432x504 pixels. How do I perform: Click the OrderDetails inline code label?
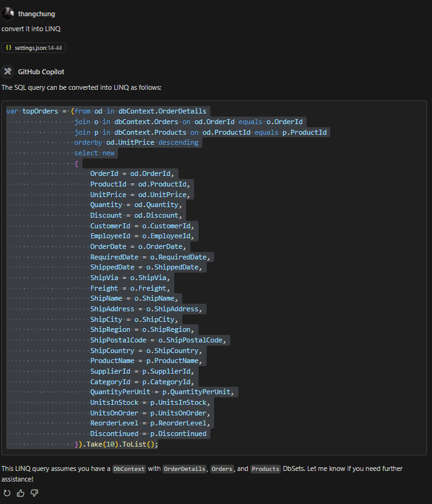coord(184,468)
